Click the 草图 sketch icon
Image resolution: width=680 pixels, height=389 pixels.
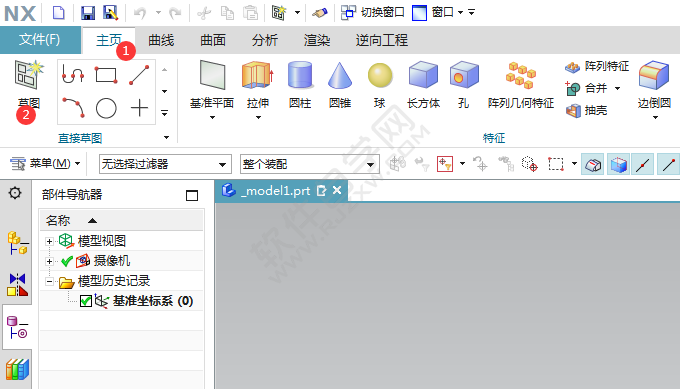click(x=29, y=75)
